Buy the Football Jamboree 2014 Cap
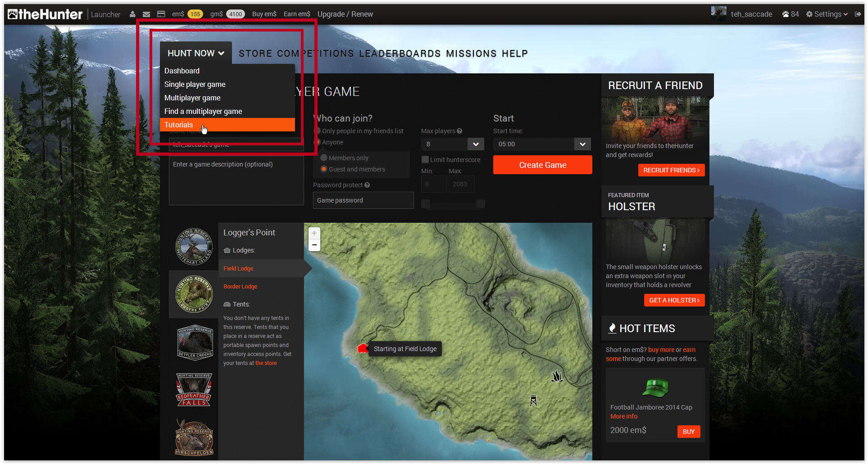The height and width of the screenshot is (464, 868). click(x=689, y=432)
